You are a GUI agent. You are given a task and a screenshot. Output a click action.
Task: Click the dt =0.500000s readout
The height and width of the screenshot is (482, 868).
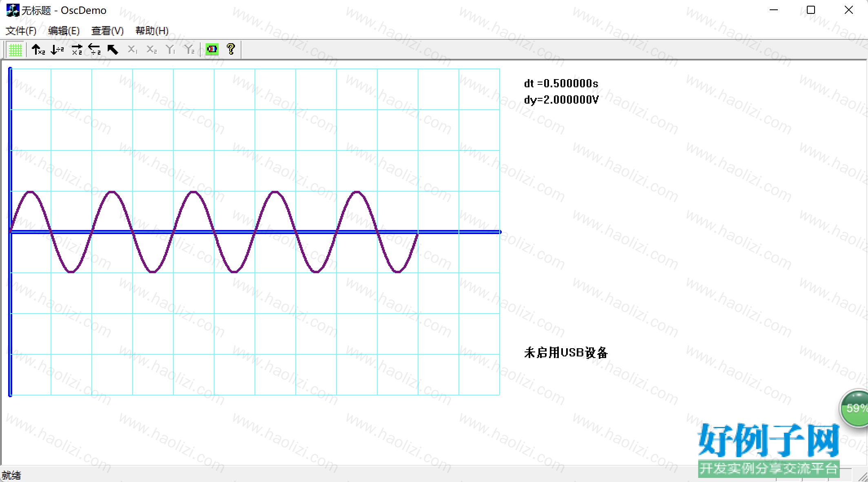561,84
